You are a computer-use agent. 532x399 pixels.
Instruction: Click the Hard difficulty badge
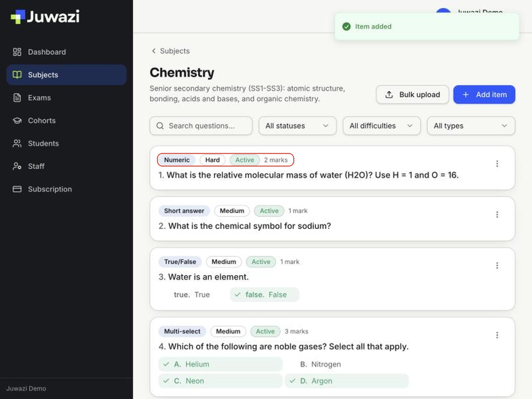point(212,160)
